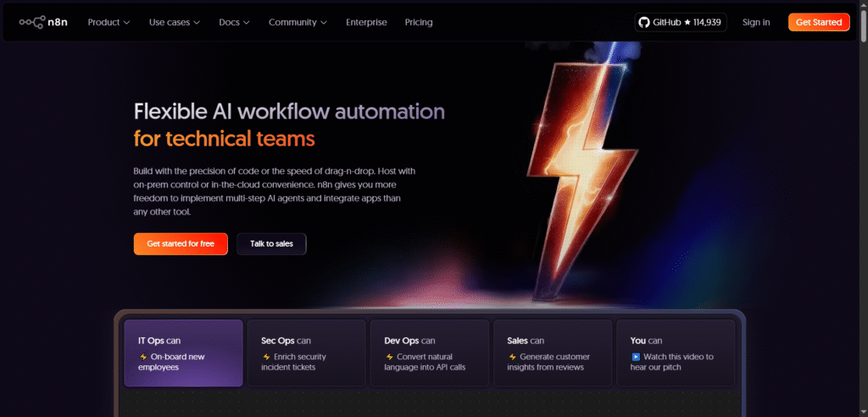Click the lightning icon beside Generate customer

(x=512, y=357)
